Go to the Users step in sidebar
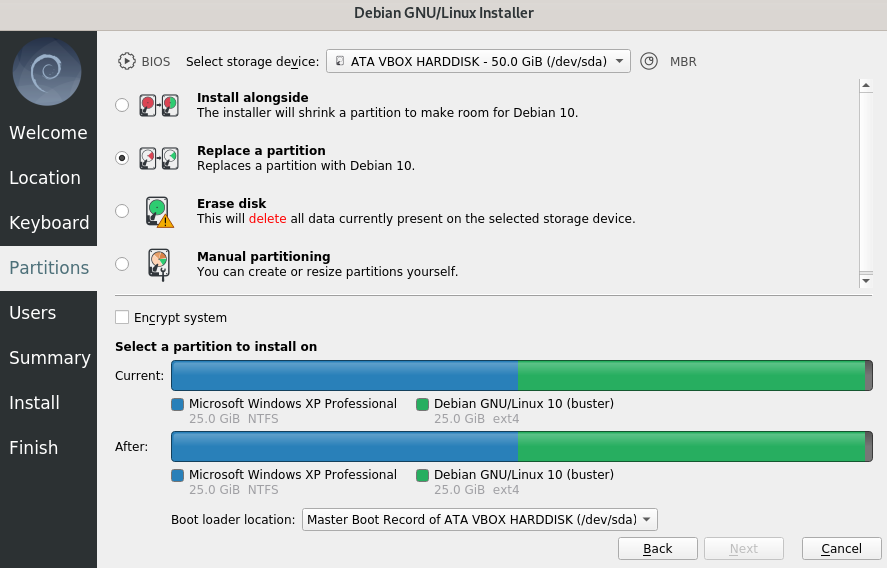 48,313
